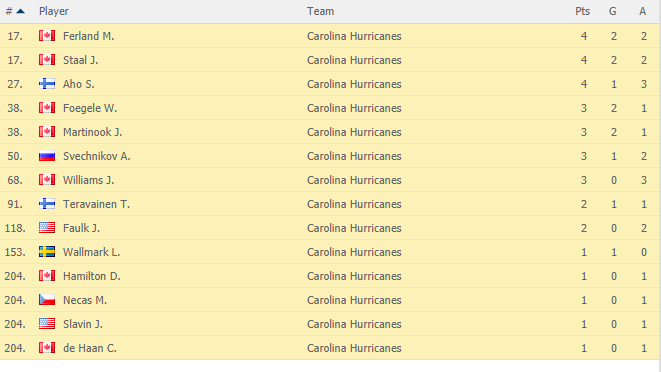
Task: Sort table by G column header
Action: [x=613, y=11]
